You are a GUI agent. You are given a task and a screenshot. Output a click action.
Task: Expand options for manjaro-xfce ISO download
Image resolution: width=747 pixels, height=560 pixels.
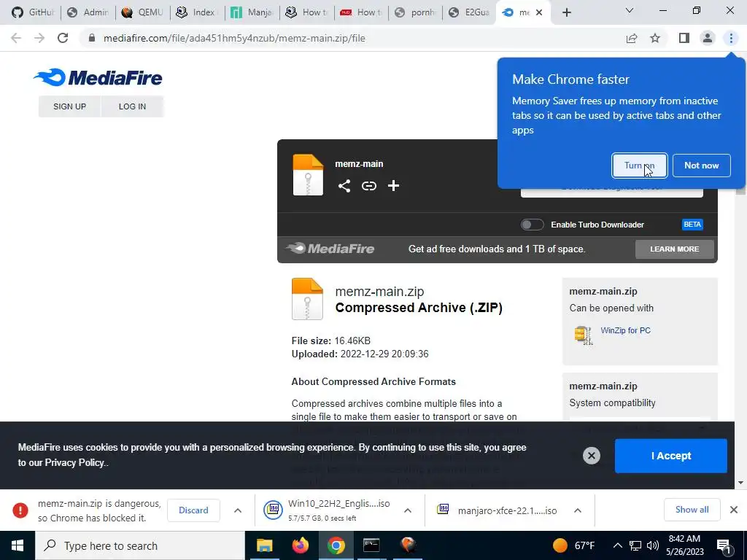coord(578,510)
